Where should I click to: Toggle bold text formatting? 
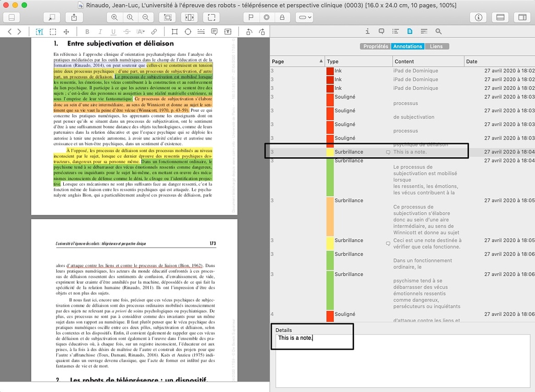tap(87, 31)
